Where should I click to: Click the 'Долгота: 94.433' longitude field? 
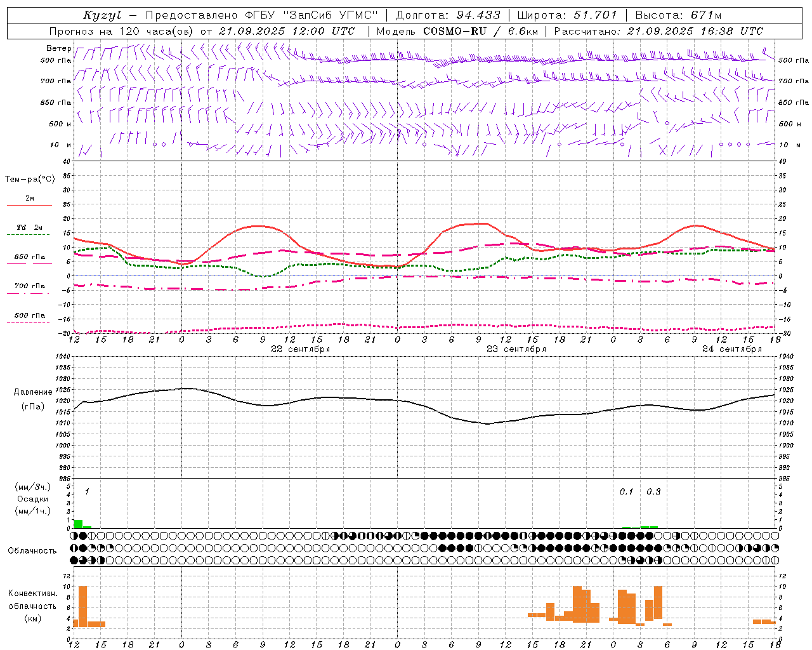pyautogui.click(x=448, y=15)
